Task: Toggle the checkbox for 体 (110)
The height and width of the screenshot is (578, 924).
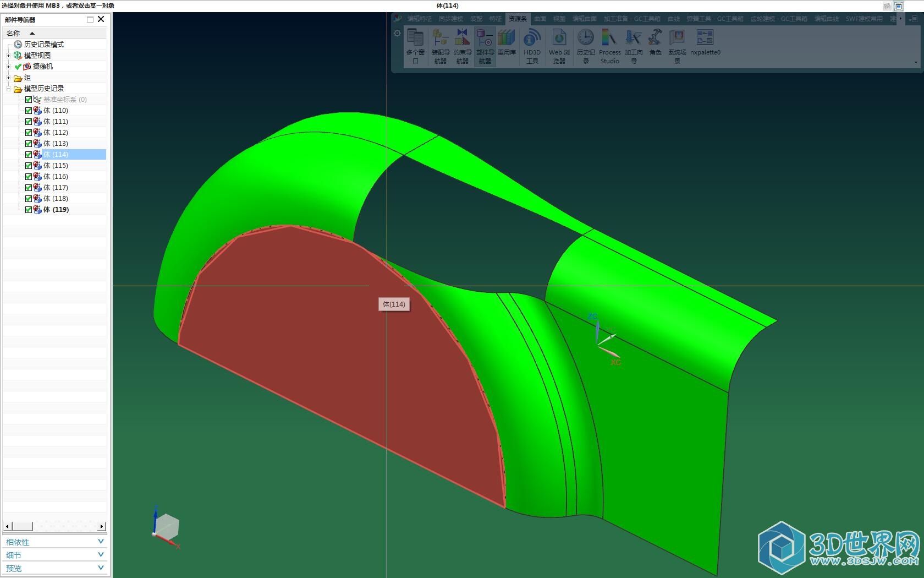Action: (x=29, y=111)
